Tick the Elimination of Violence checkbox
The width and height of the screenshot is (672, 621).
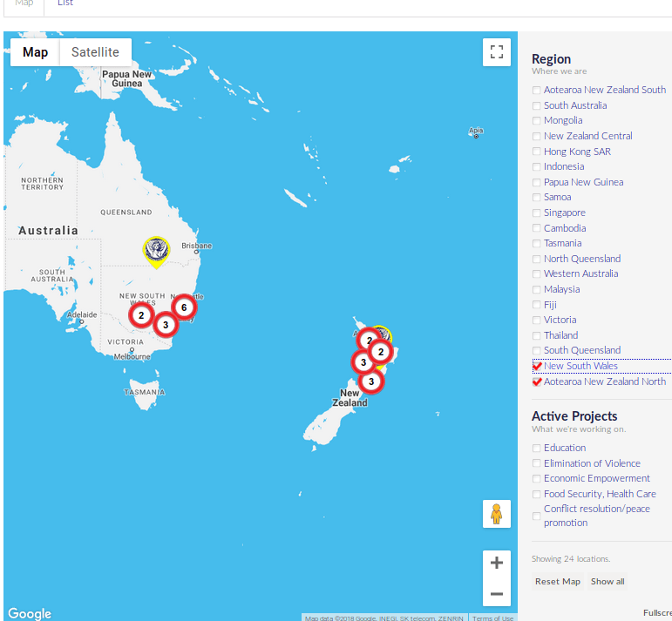pos(536,463)
